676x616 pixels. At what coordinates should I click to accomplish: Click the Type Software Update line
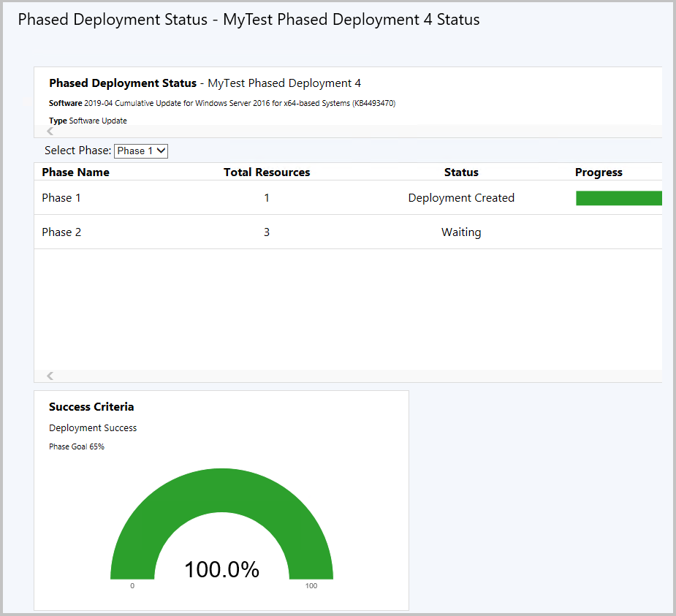click(x=88, y=121)
